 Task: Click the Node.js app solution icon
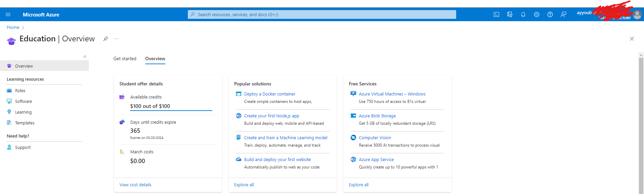(x=238, y=116)
